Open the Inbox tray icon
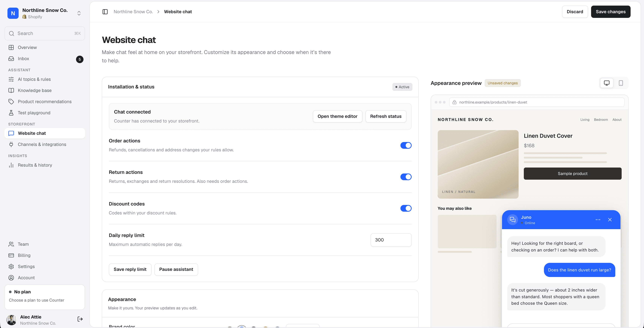 (x=11, y=59)
